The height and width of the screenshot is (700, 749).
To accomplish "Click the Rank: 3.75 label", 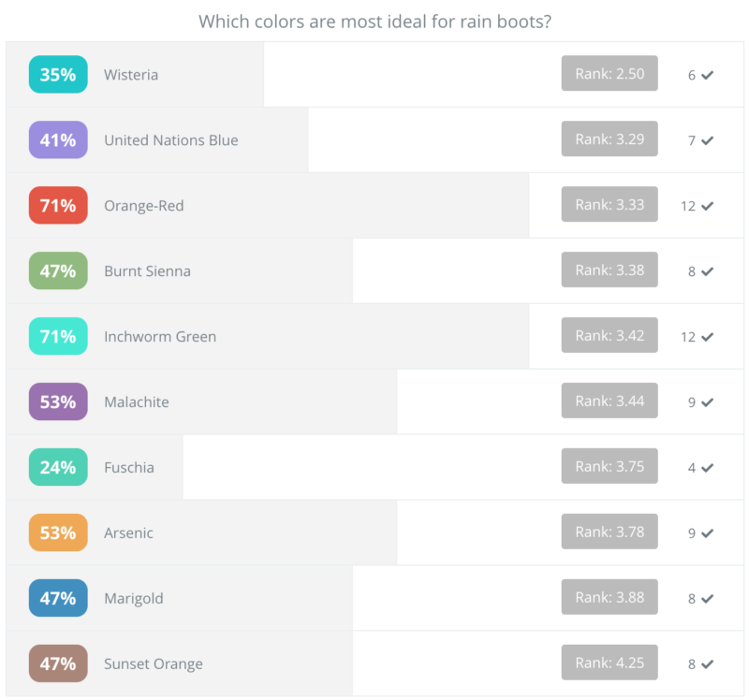I will 609,467.
